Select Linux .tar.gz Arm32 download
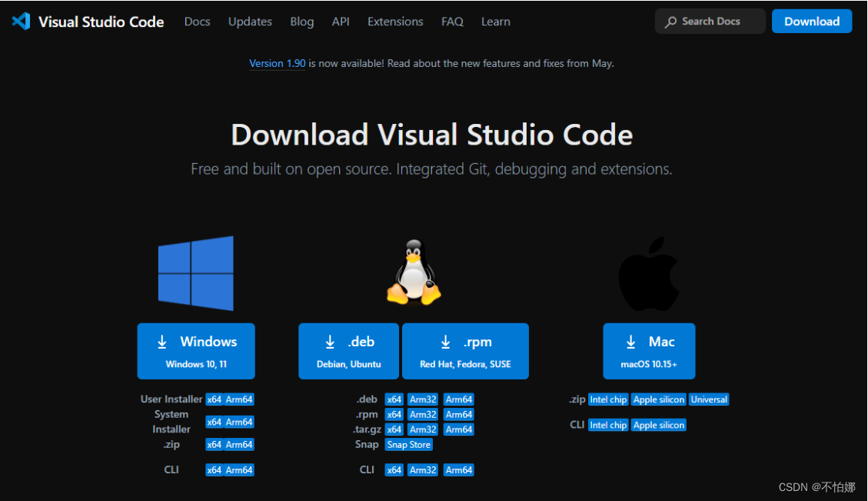Image resolution: width=868 pixels, height=501 pixels. coord(423,429)
